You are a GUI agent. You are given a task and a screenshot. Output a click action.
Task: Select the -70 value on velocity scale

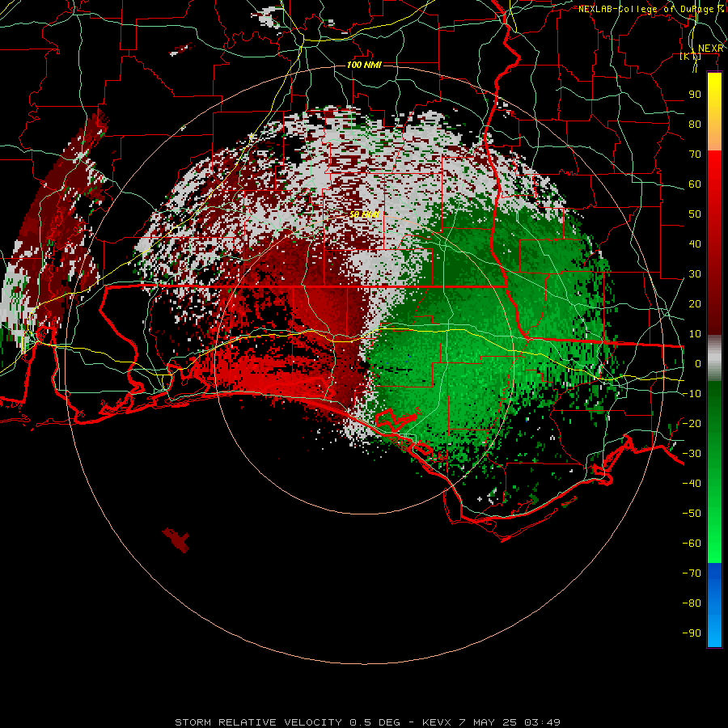pyautogui.click(x=692, y=574)
